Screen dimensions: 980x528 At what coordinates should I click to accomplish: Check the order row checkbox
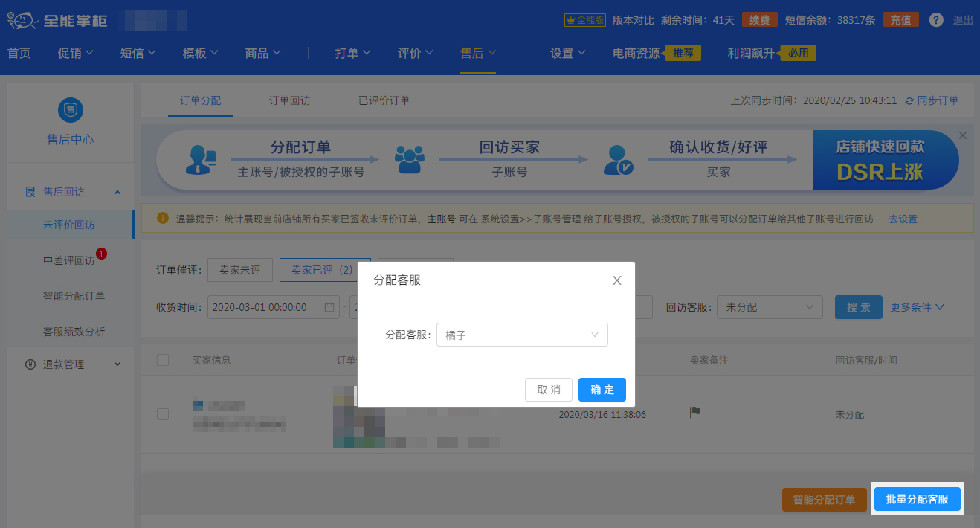click(x=163, y=414)
